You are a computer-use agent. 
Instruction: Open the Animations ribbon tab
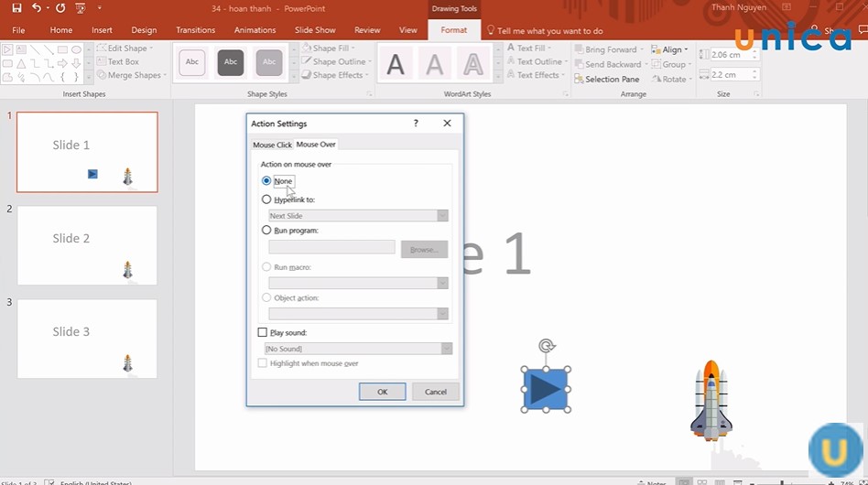tap(255, 30)
